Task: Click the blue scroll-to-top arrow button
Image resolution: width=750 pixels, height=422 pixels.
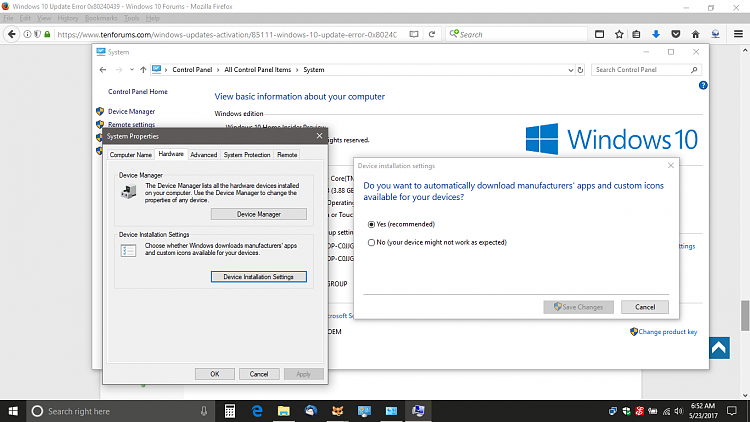Action: pyautogui.click(x=719, y=348)
